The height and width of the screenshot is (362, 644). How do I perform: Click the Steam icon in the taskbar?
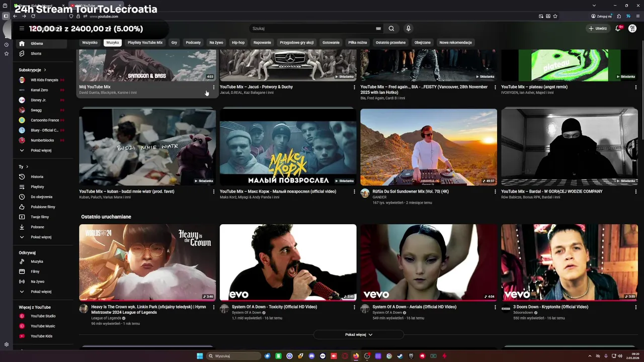click(x=400, y=356)
